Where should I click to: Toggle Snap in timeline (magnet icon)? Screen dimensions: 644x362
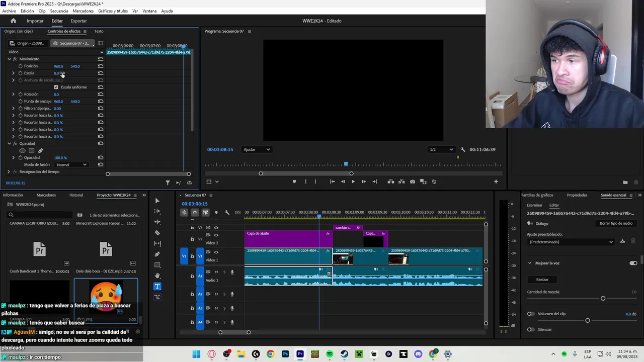[195, 212]
